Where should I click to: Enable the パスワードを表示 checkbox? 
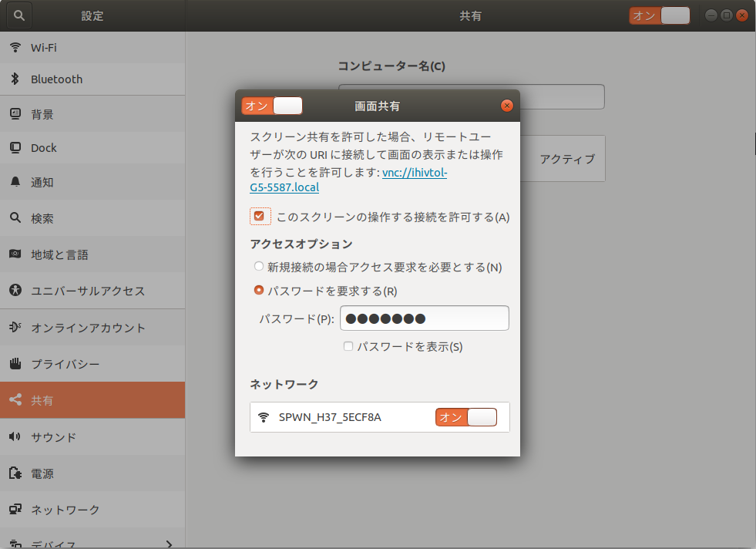(x=347, y=346)
